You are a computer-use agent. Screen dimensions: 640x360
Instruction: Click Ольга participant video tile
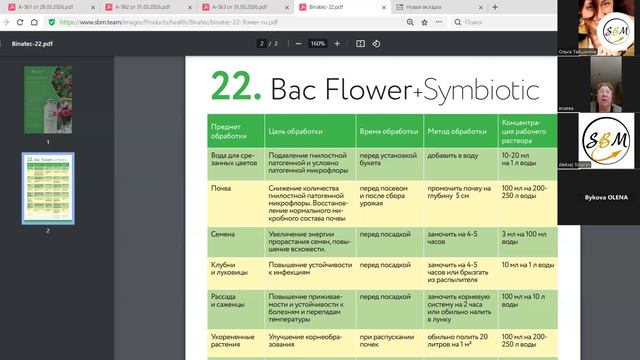pos(599,28)
